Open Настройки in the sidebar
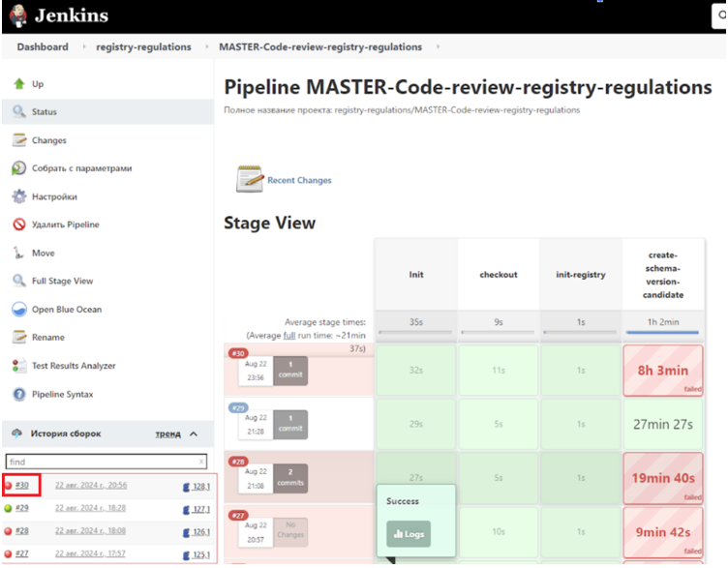 pos(54,196)
